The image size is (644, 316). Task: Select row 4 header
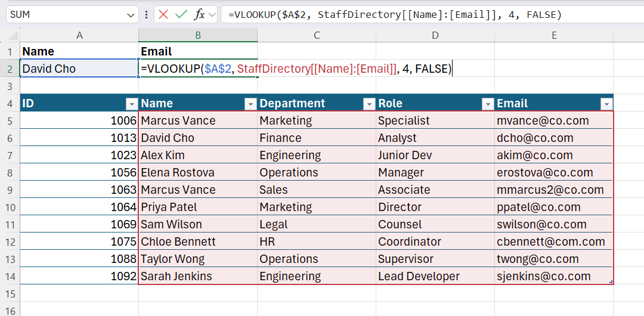pyautogui.click(x=10, y=103)
